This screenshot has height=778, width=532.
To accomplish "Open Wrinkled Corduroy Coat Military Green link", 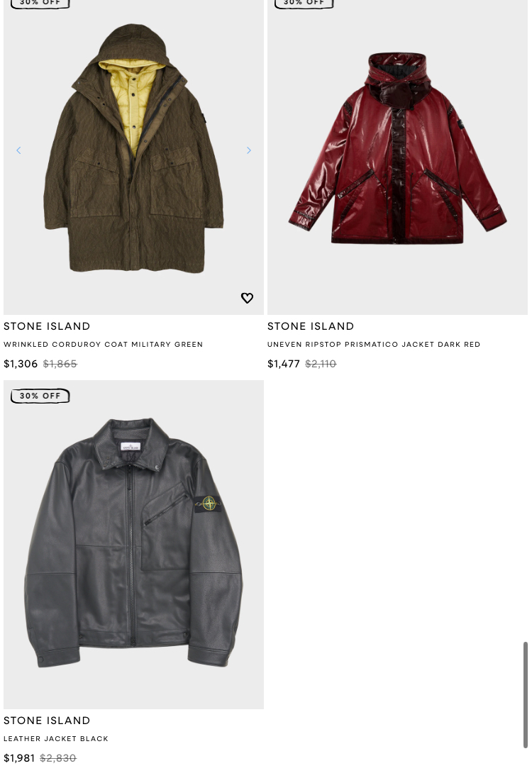I will coord(104,345).
